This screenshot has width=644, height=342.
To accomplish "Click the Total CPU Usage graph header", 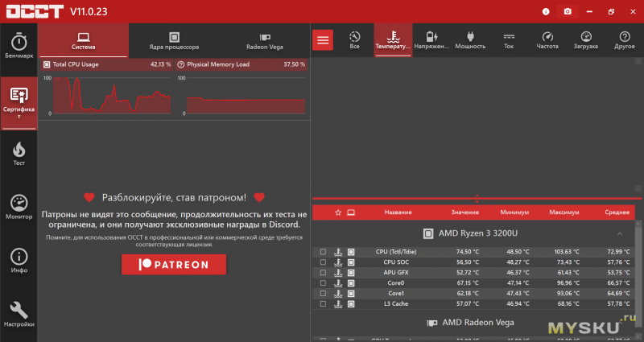I will [107, 64].
